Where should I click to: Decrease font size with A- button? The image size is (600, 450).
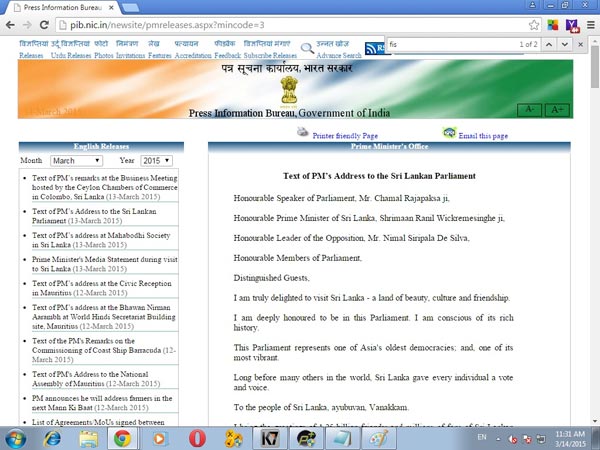[528, 109]
